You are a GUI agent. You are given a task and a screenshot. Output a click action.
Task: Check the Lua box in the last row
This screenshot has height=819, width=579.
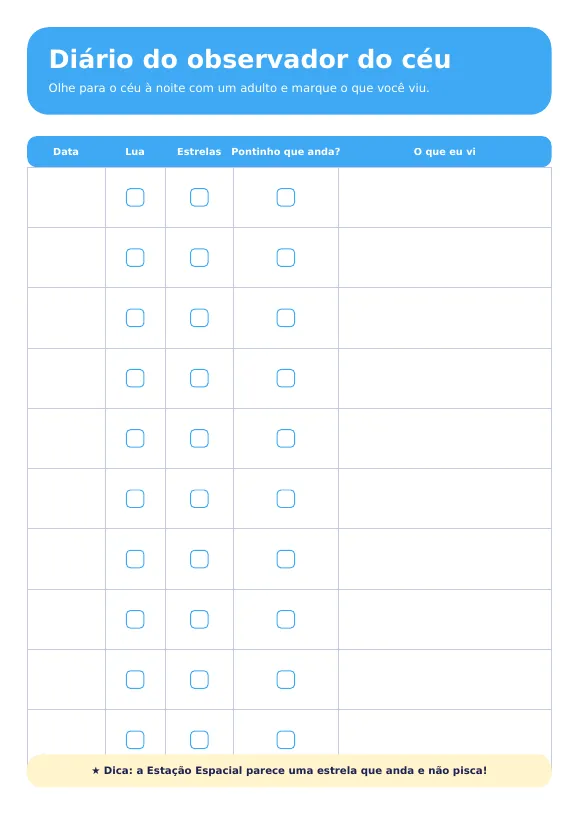tap(135, 740)
